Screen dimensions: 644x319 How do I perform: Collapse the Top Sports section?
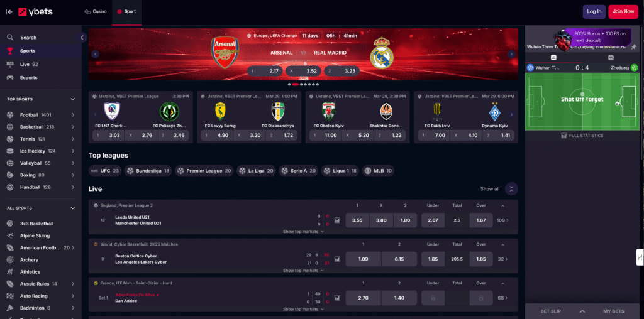tap(73, 99)
